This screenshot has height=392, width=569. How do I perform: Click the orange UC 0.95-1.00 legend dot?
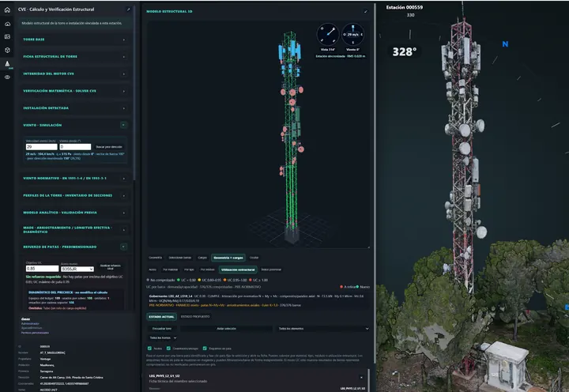[x=224, y=280]
